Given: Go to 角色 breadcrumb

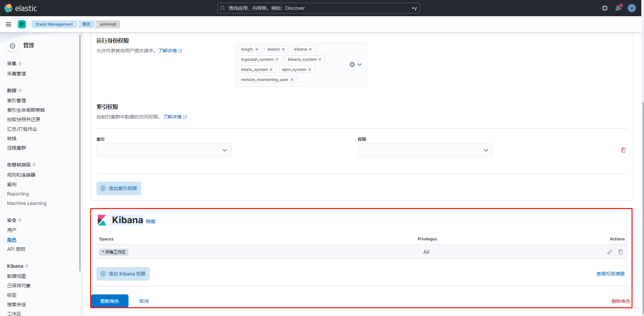Looking at the screenshot, I should pos(86,24).
